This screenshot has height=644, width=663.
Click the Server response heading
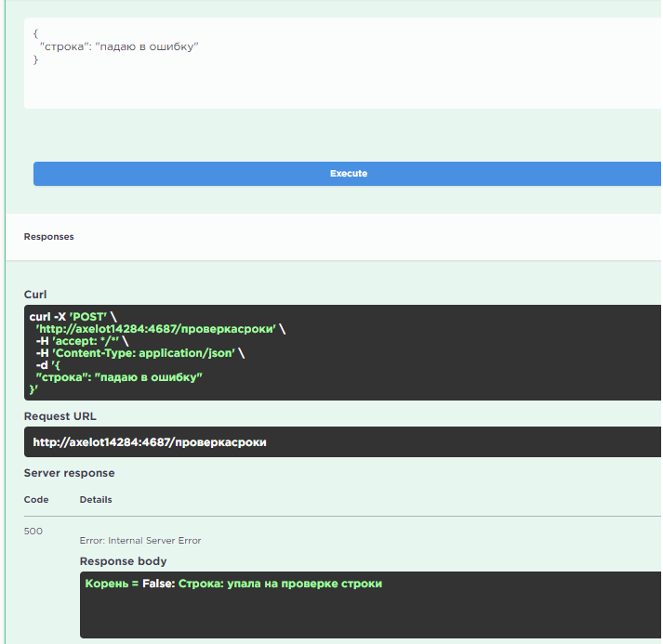69,473
